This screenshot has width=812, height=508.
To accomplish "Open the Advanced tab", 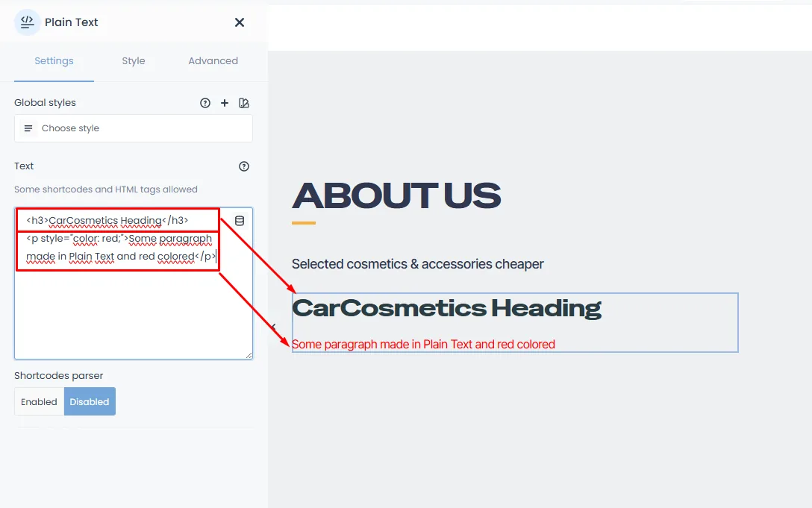I will click(x=213, y=60).
